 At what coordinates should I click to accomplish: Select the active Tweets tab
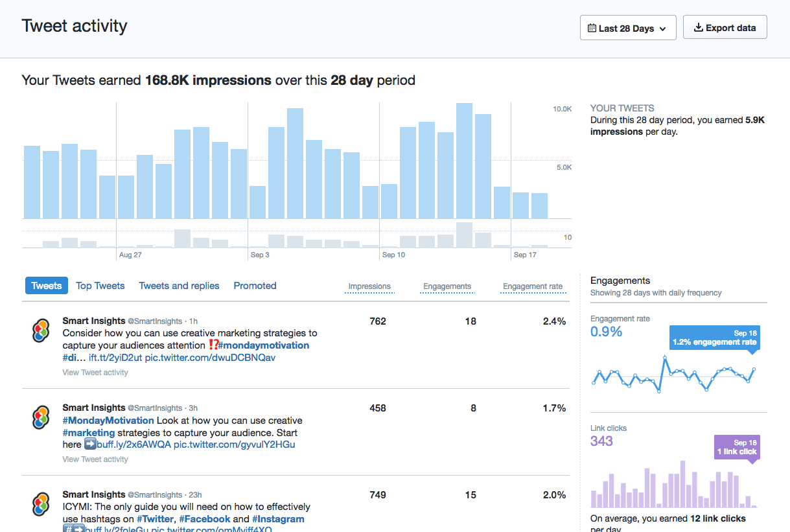47,286
